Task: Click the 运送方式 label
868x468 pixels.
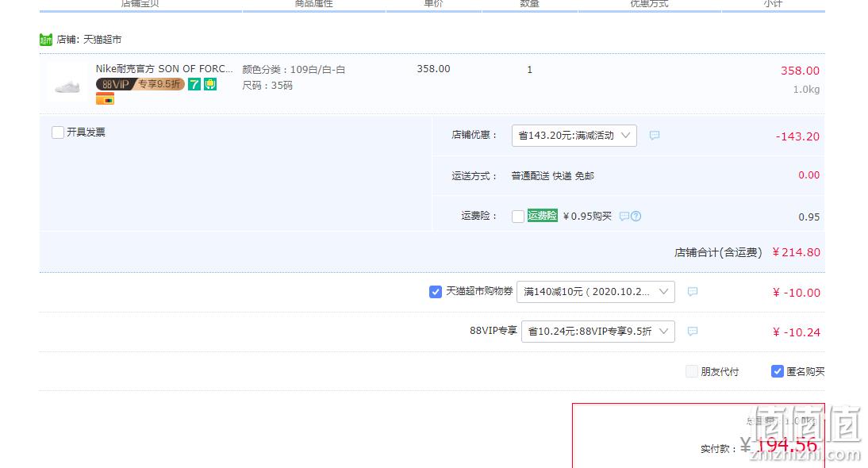Action: 474,176
